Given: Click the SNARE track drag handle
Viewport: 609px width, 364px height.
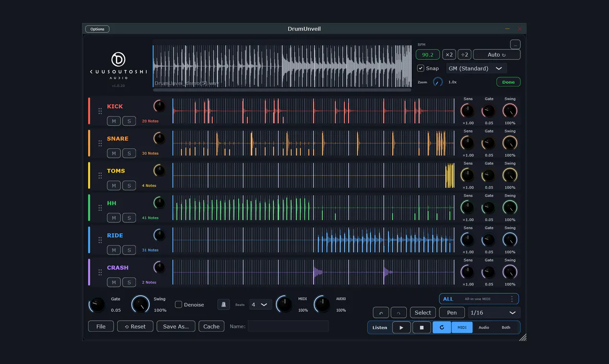Looking at the screenshot, I should coord(100,143).
